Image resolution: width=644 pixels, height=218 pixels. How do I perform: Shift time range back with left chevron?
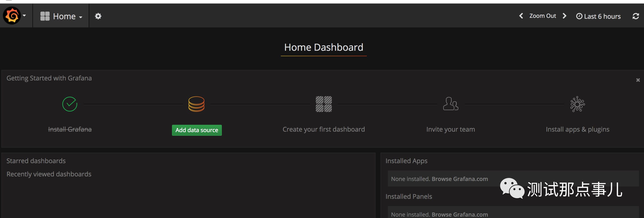[x=521, y=16]
